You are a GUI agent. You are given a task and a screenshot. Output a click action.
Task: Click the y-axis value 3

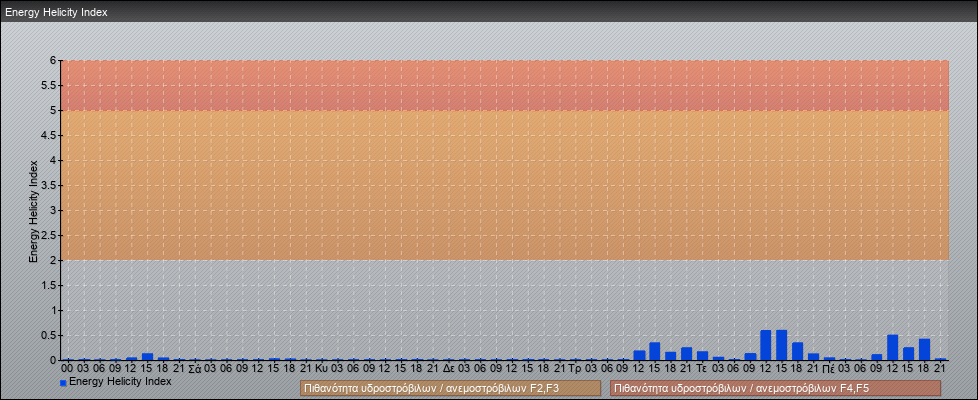tap(53, 210)
